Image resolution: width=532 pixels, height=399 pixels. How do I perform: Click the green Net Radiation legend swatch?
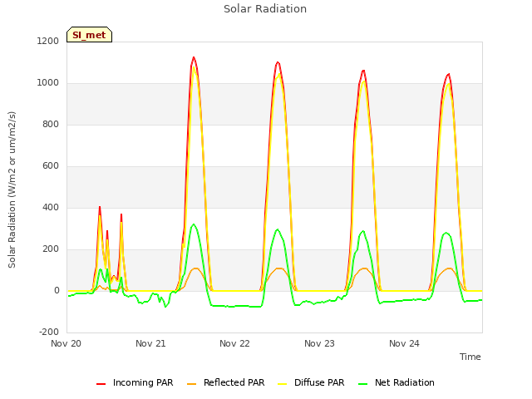[x=362, y=384]
